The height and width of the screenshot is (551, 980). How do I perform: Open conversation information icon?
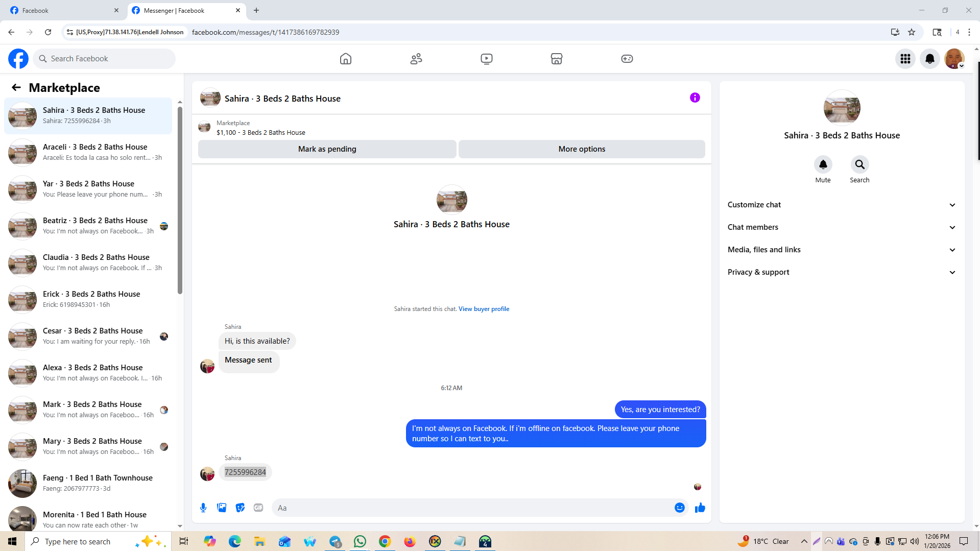pyautogui.click(x=695, y=98)
